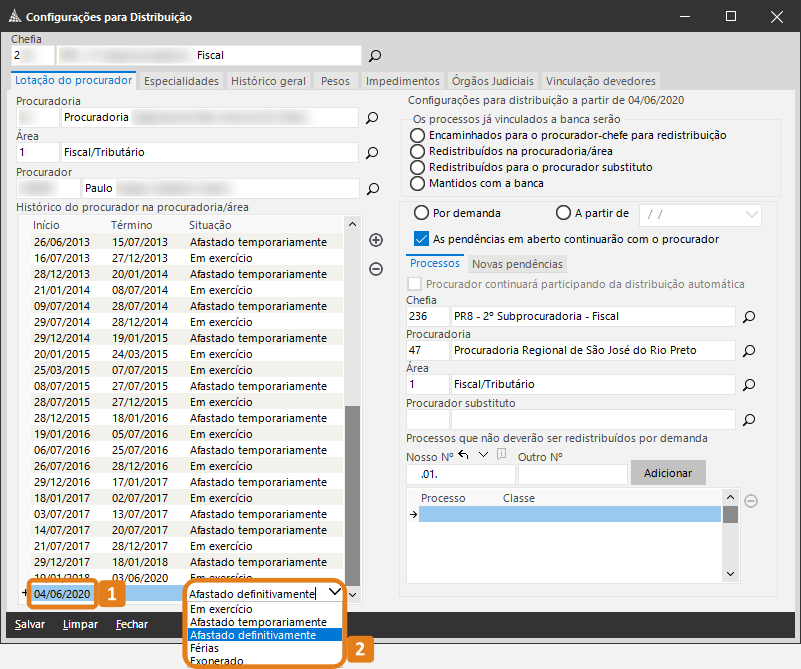Add a new history row with the plus icon
The image size is (801, 669).
click(x=376, y=240)
